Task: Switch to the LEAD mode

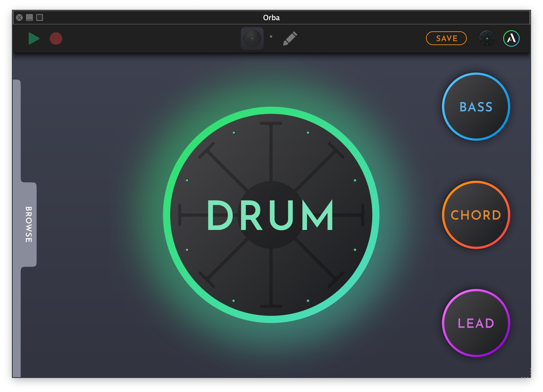Action: tap(476, 323)
